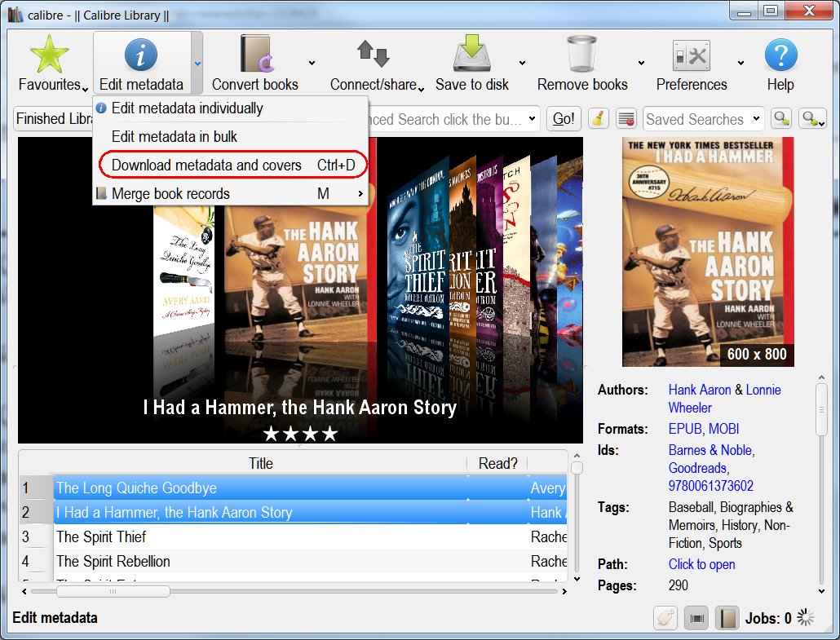Click the book details scroll down arrow
This screenshot has width=840, height=640.
[821, 591]
